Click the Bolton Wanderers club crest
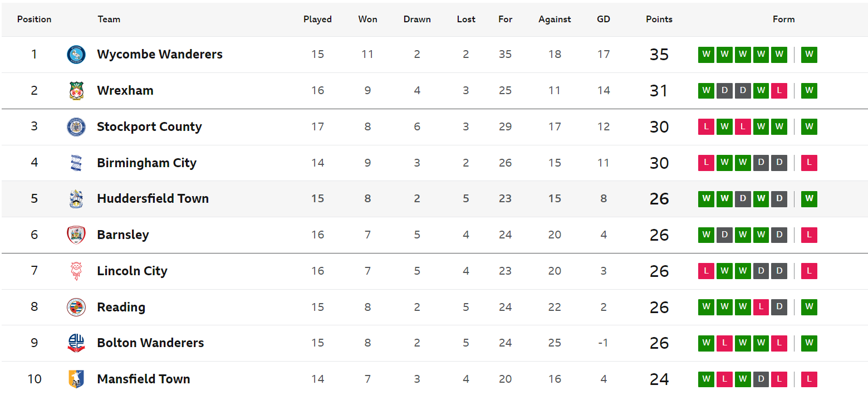 pos(76,343)
